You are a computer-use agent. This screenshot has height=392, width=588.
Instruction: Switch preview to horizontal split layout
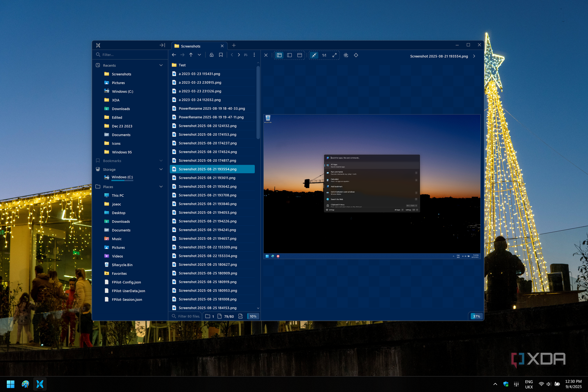click(299, 55)
